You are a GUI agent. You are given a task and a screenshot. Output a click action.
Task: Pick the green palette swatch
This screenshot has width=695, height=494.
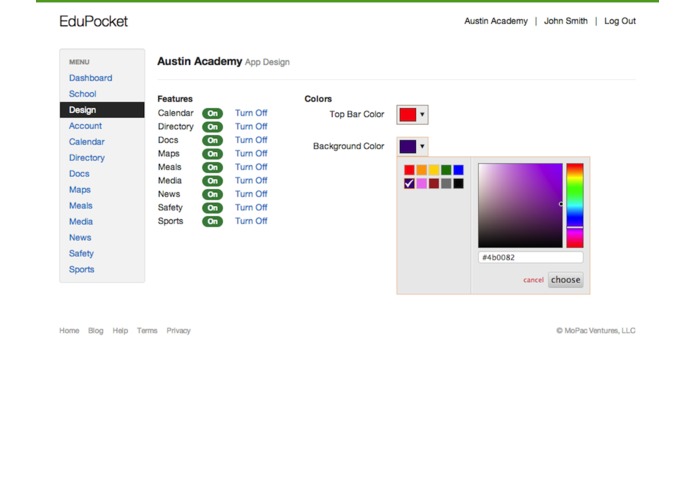[x=446, y=170]
